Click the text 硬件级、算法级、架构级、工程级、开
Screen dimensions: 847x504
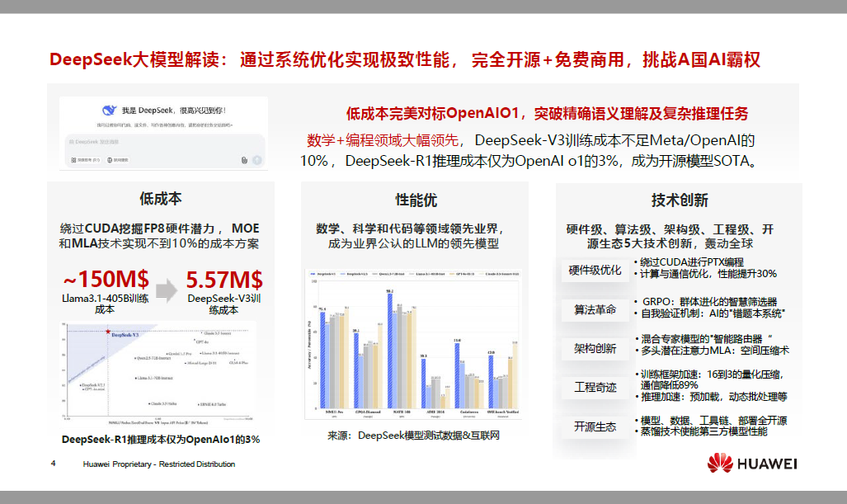670,229
